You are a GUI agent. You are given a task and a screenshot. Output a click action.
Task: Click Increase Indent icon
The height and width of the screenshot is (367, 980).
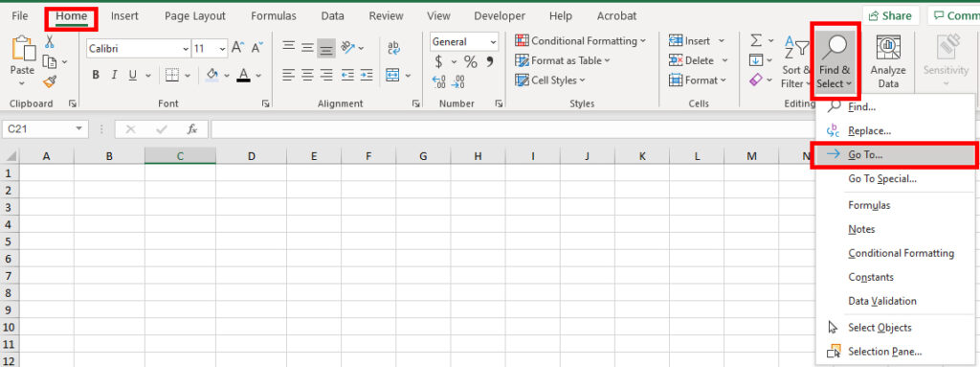pyautogui.click(x=367, y=75)
